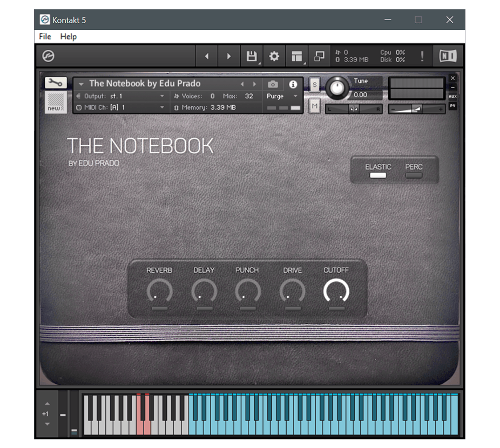Open instrument edit mode with wrench icon

click(56, 83)
